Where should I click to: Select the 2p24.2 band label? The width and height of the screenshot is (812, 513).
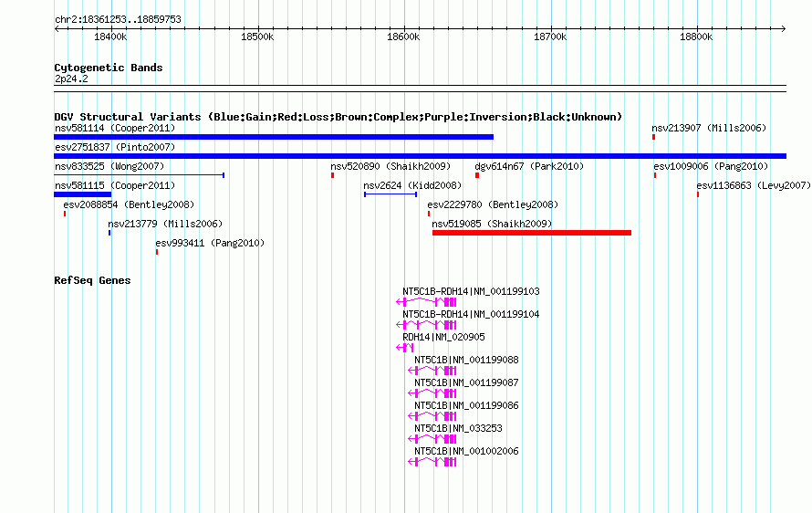pos(71,79)
